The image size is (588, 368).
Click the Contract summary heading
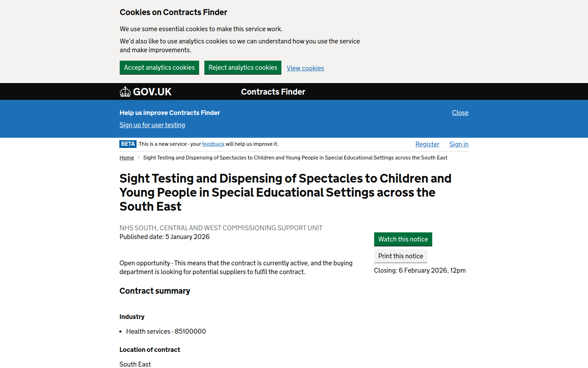point(155,291)
